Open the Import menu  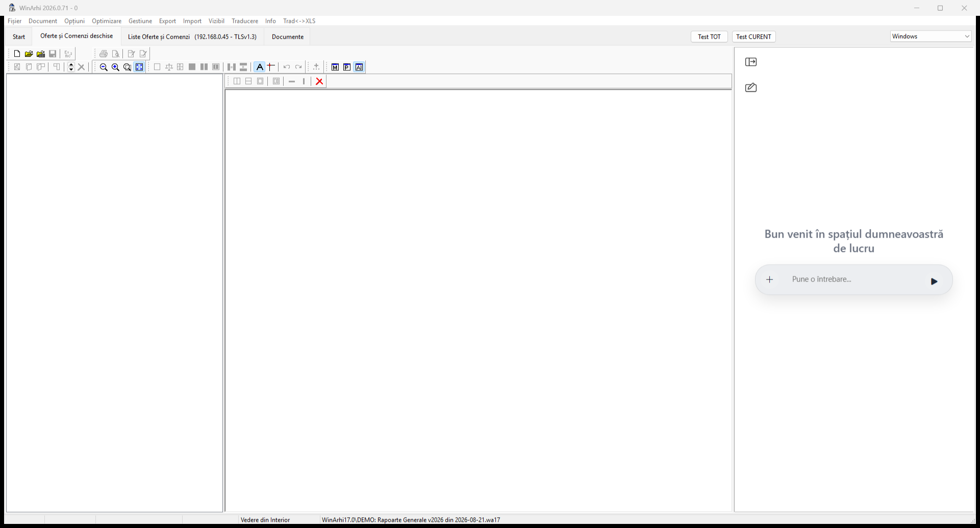point(192,21)
